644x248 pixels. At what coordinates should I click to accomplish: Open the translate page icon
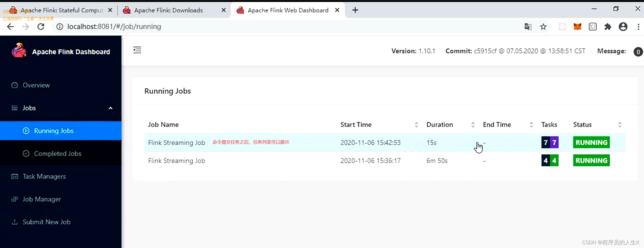click(x=528, y=27)
